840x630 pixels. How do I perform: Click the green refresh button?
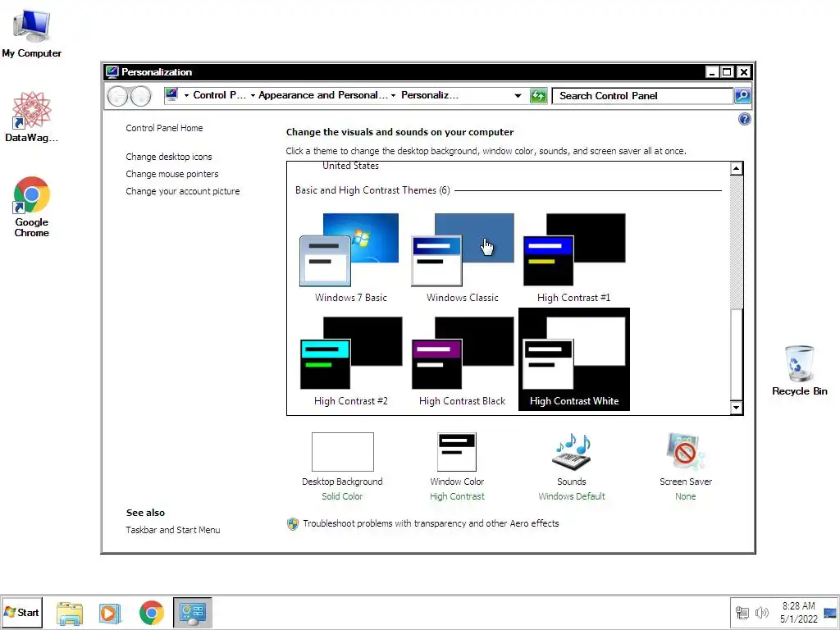[x=538, y=96]
